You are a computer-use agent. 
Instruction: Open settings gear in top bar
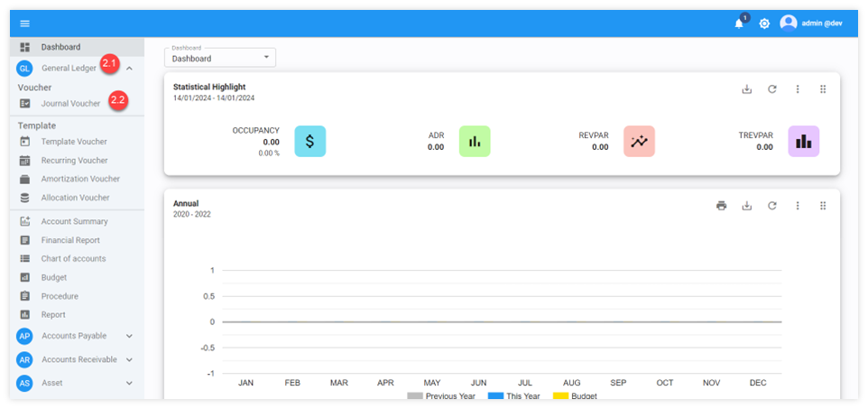click(764, 23)
